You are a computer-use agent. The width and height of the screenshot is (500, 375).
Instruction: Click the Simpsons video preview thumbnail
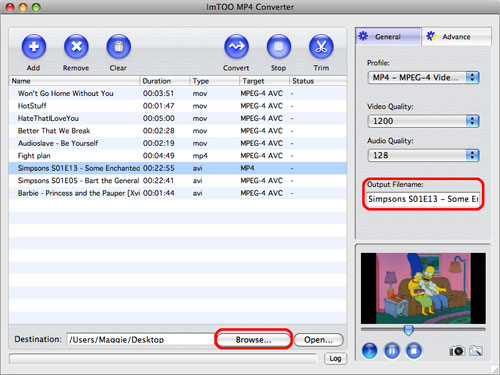click(x=423, y=288)
